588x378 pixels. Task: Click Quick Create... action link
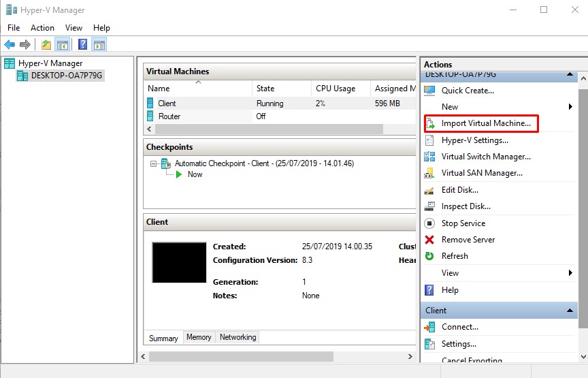pos(468,91)
